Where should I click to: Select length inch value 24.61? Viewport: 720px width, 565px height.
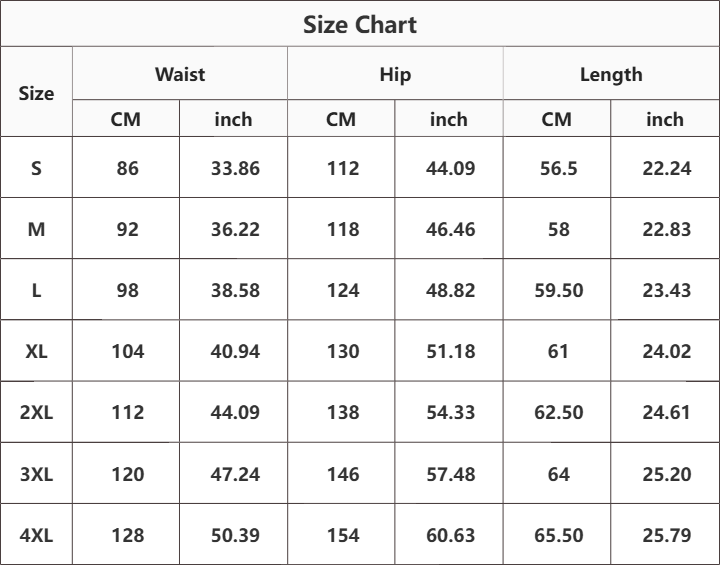(x=666, y=412)
